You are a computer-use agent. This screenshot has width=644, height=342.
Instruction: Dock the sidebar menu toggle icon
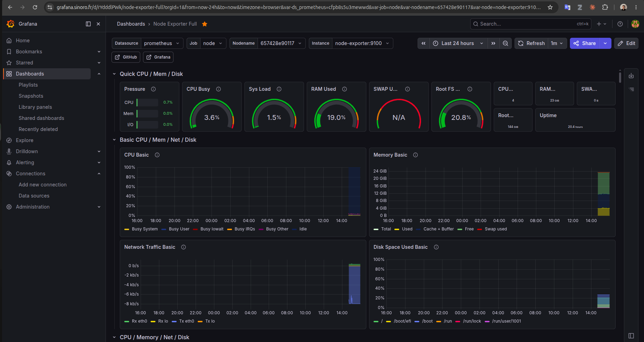(88, 24)
